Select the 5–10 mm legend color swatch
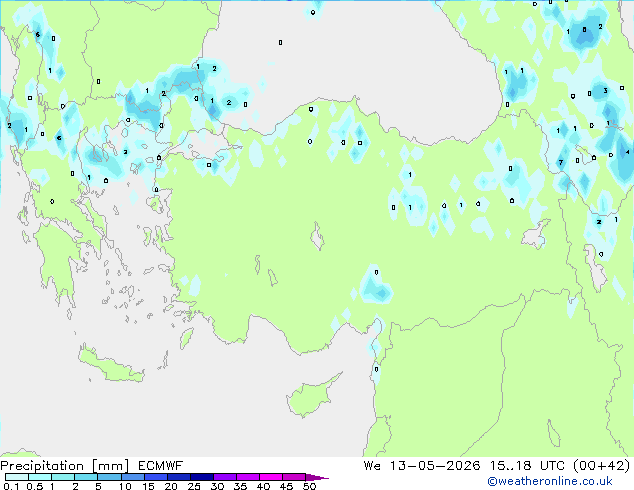The width and height of the screenshot is (634, 490). tap(109, 477)
